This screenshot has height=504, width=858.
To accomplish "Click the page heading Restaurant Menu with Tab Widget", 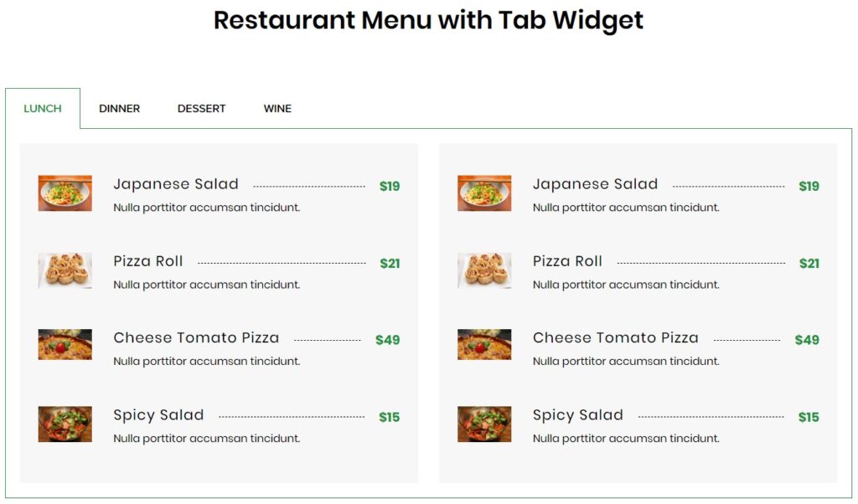I will [429, 20].
